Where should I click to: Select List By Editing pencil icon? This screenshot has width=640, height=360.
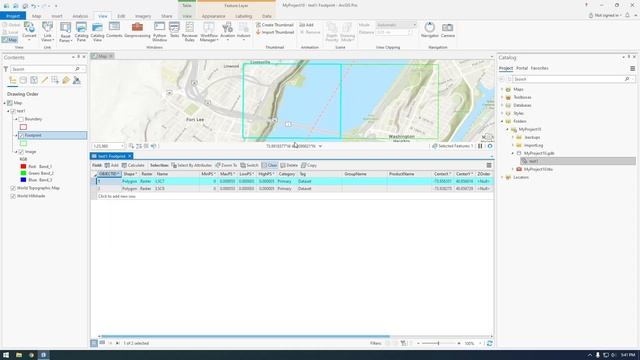[x=44, y=80]
